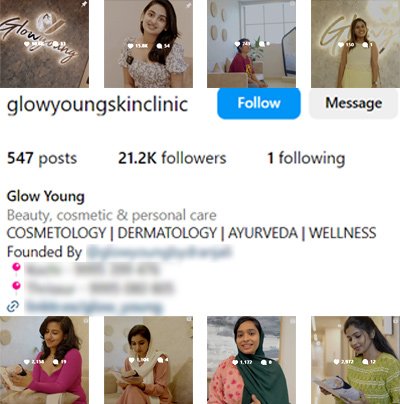Viewport: 400px width, 404px height.
Task: Click the first pink pushpin icon
Action: point(16,269)
